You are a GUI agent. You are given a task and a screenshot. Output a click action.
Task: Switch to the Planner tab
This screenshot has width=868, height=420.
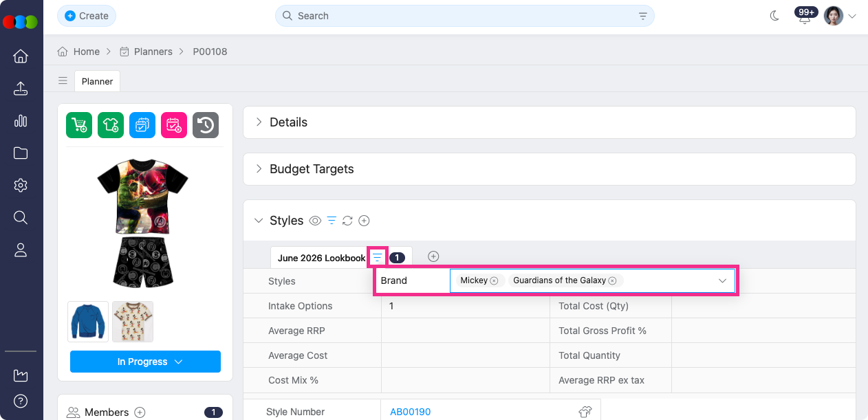click(96, 80)
